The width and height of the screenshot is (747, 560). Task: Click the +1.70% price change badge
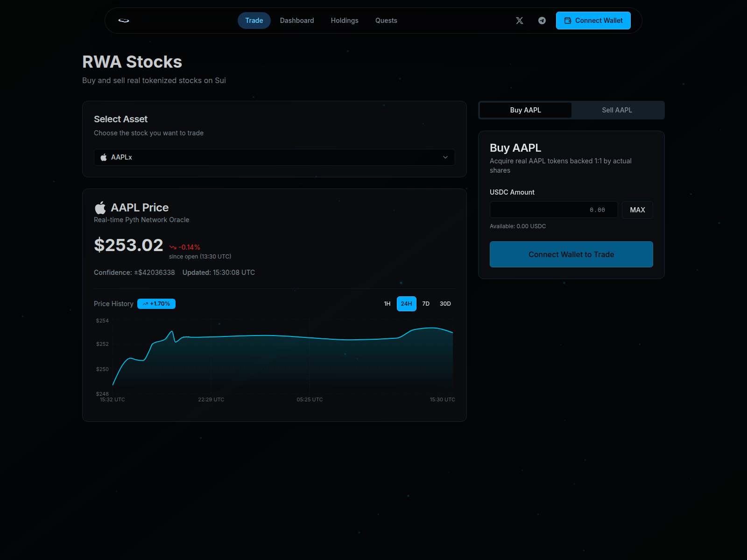[156, 304]
